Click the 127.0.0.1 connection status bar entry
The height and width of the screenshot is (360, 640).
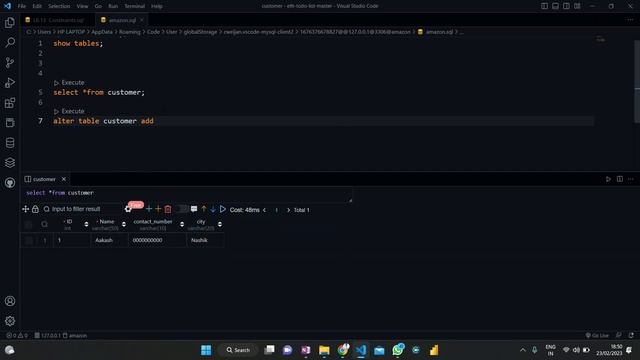tap(47, 336)
